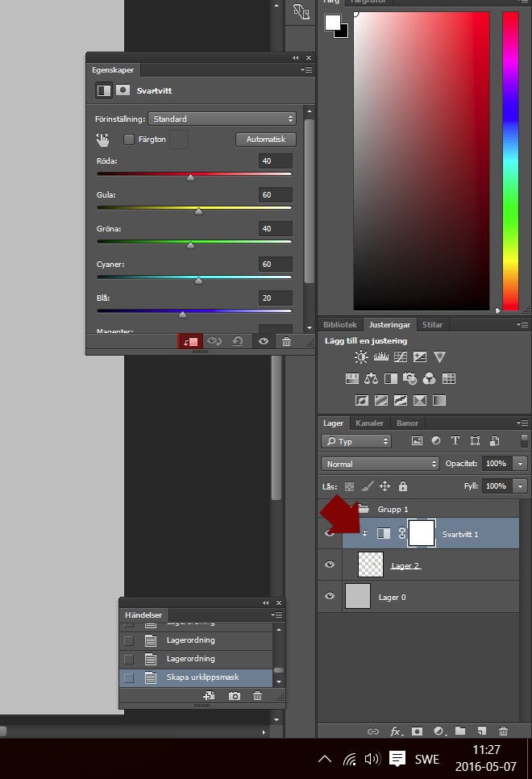Set history brush source at Skapa urklippsmask
Screen dimensions: 532x779
(x=129, y=677)
